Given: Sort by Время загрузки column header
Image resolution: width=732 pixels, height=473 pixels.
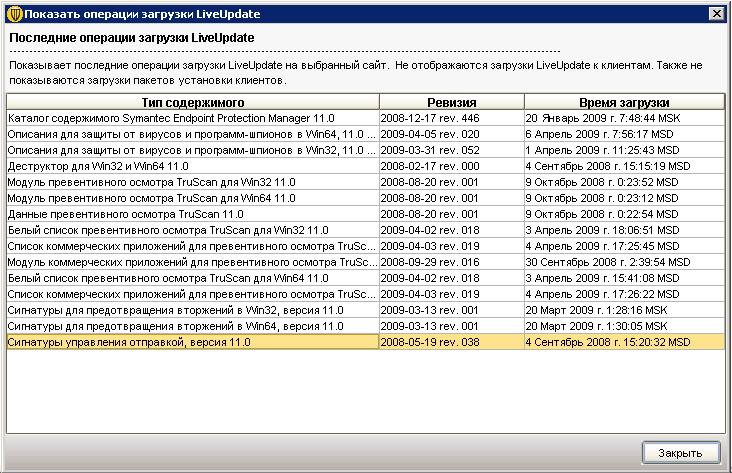Looking at the screenshot, I should tap(625, 102).
